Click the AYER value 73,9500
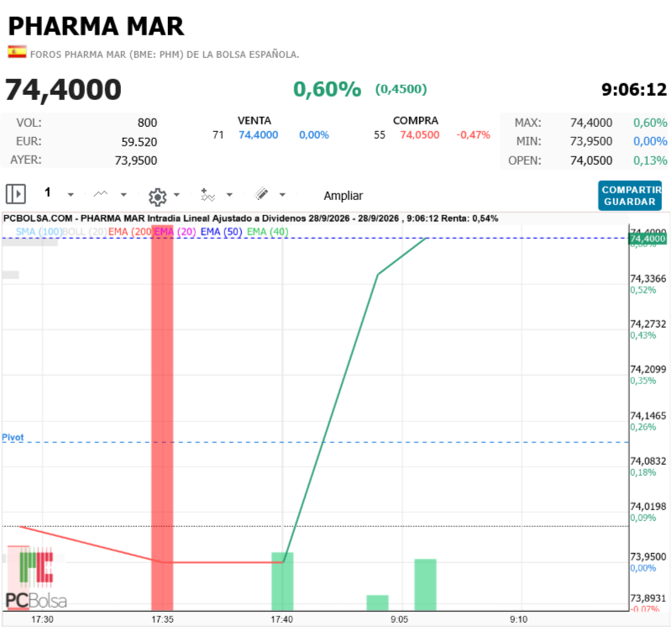This screenshot has width=672, height=627. coord(136,161)
